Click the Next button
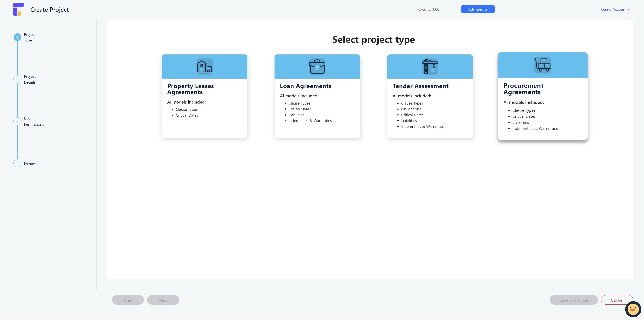Image resolution: width=644 pixels, height=320 pixels. [x=163, y=300]
